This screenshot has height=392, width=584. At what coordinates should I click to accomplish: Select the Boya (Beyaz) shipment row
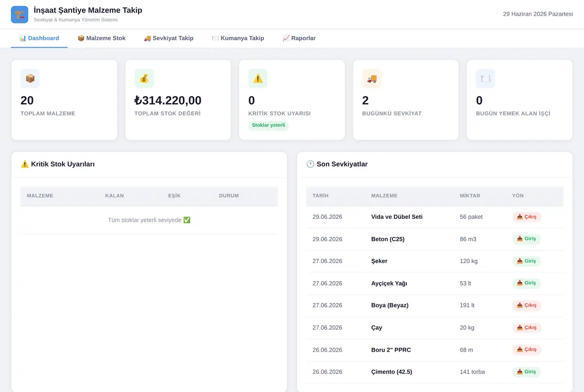(435, 305)
